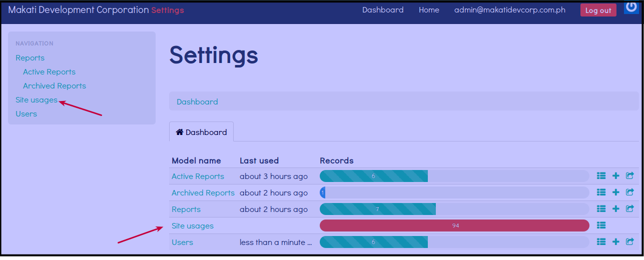The width and height of the screenshot is (644, 260).
Task: Select the Dashboard tab with home icon
Action: (x=201, y=132)
